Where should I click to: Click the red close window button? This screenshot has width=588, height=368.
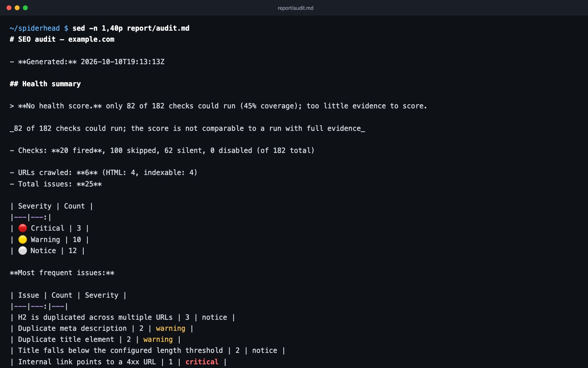coord(9,8)
